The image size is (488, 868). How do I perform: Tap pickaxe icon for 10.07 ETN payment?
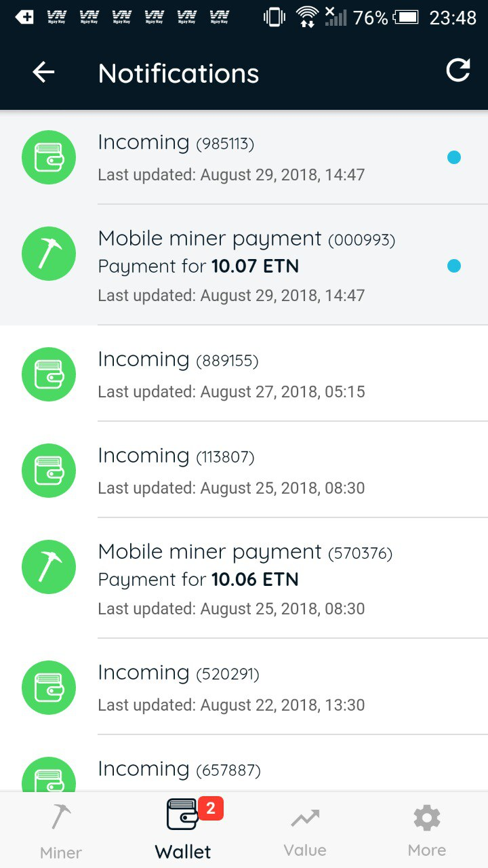point(48,254)
